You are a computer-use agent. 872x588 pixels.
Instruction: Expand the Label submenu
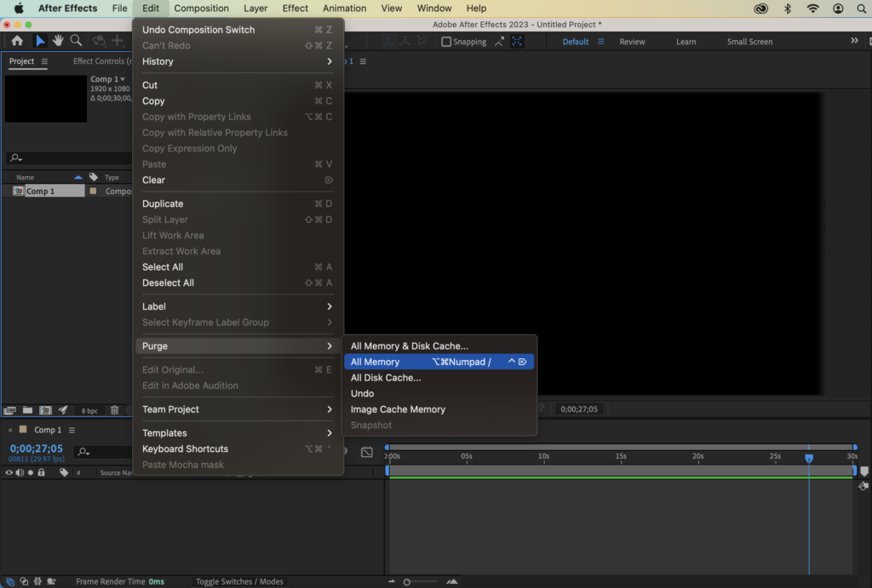(x=238, y=306)
